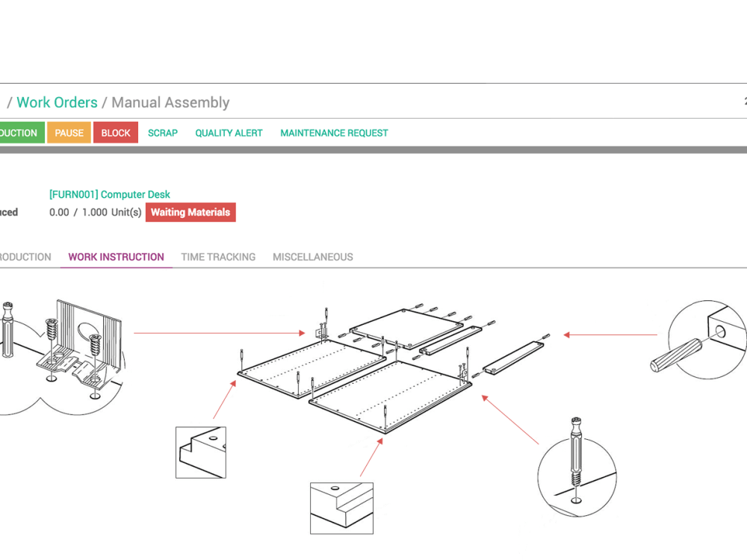This screenshot has width=747, height=560.
Task: Create a MAINTENANCE REQUEST
Action: click(x=334, y=133)
